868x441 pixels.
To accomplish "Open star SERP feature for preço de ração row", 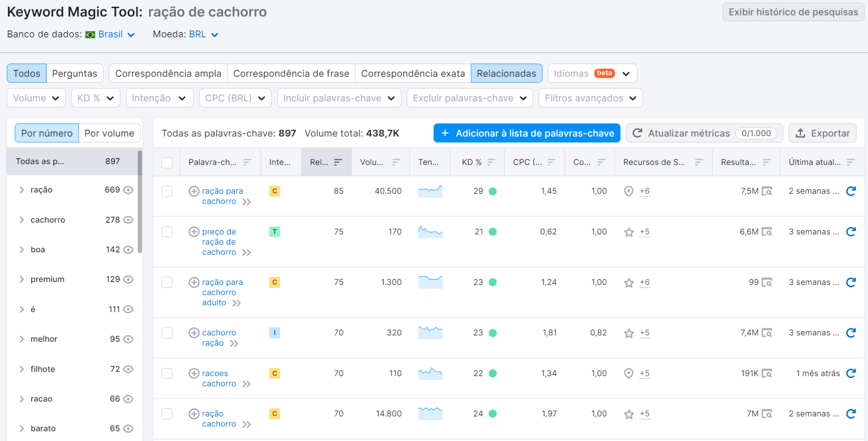I will 629,232.
